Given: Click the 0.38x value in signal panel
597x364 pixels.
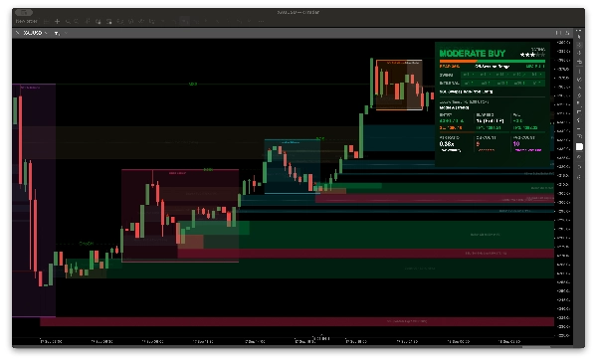Looking at the screenshot, I should click(x=446, y=144).
